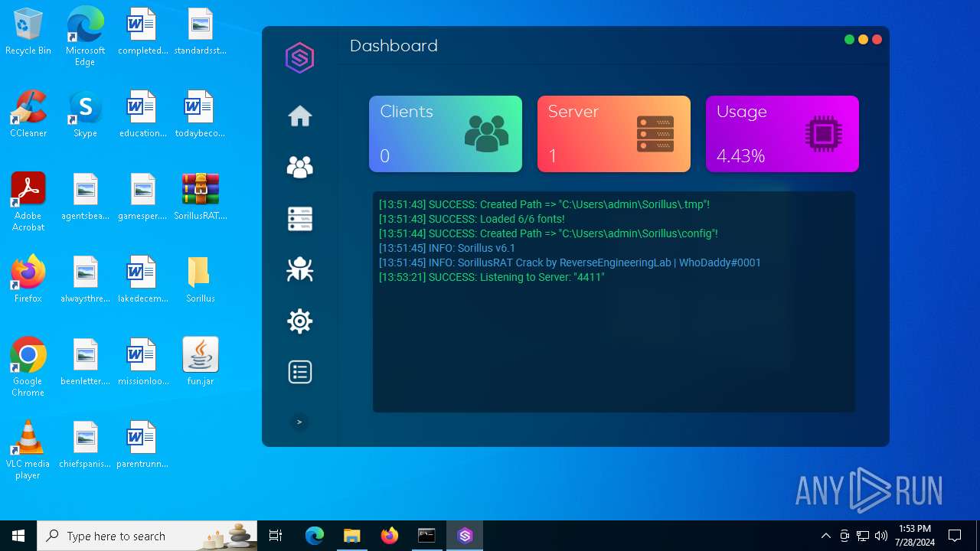Open the volume control in system tray
This screenshot has width=980, height=551.
point(881,536)
